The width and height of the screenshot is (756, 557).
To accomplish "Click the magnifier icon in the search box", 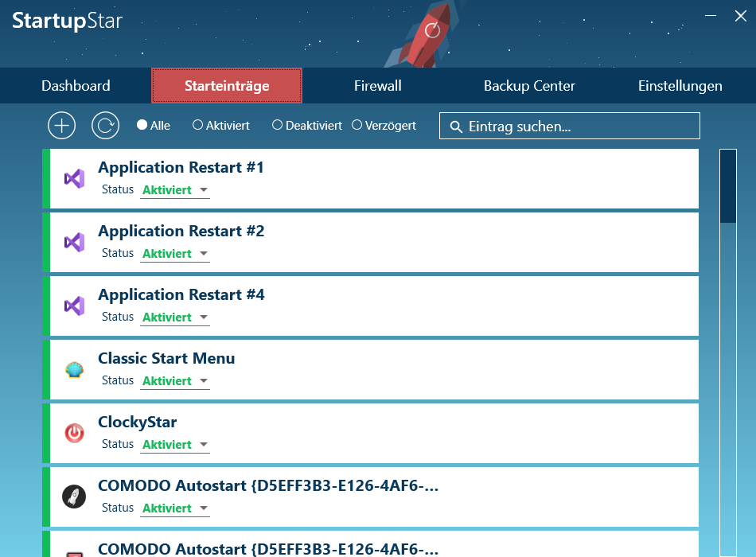I will click(456, 127).
